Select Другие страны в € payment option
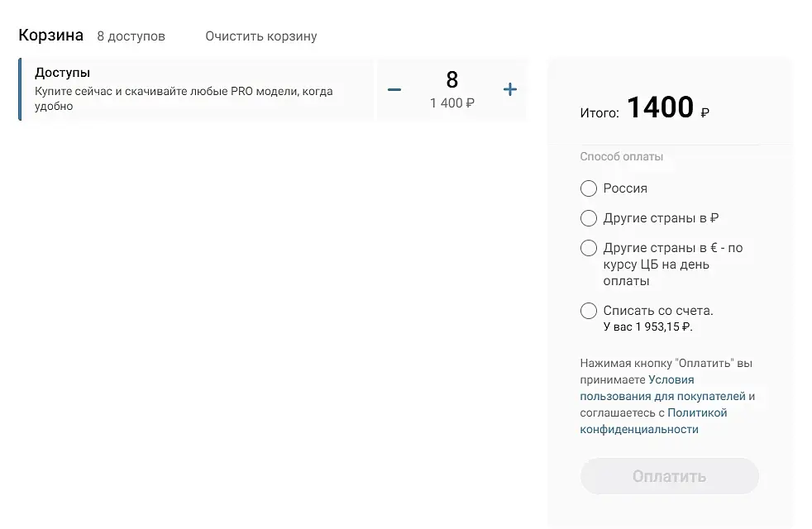This screenshot has height=529, width=812. click(589, 248)
